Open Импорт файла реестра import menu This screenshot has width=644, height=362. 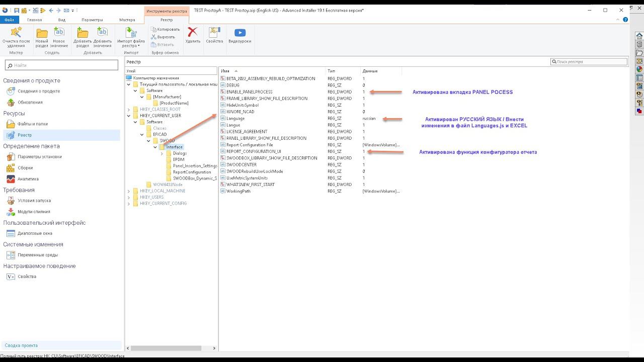coord(131,37)
